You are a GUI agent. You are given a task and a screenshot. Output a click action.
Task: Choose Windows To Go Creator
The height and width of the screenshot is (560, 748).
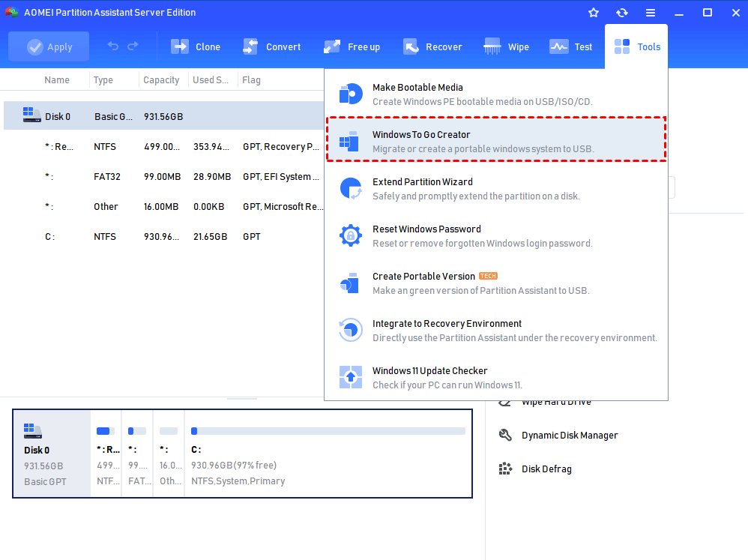[496, 141]
